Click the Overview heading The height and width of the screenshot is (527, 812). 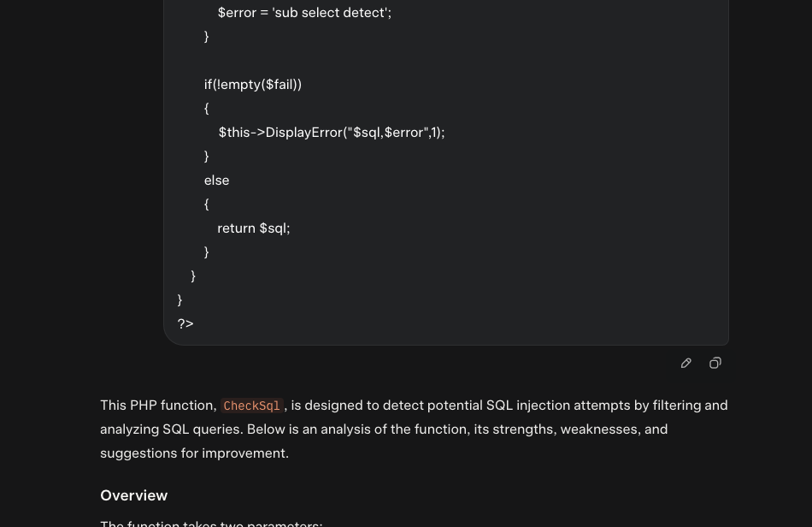click(x=133, y=495)
